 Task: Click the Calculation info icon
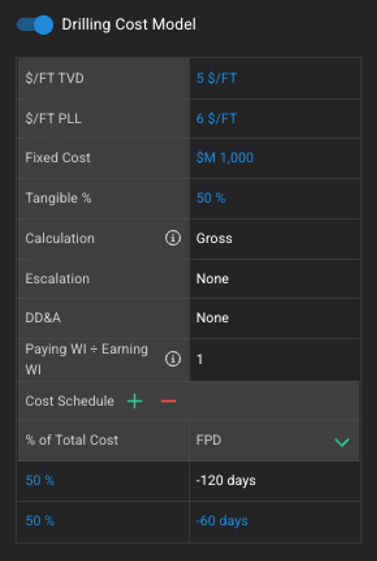tap(173, 238)
